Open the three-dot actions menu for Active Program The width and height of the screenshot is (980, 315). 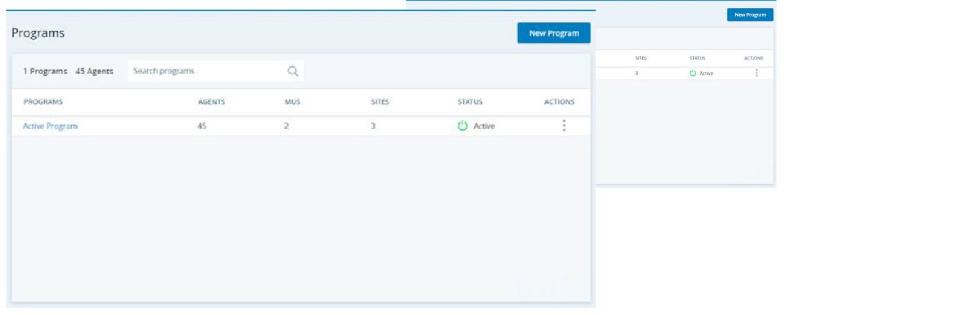pos(564,126)
